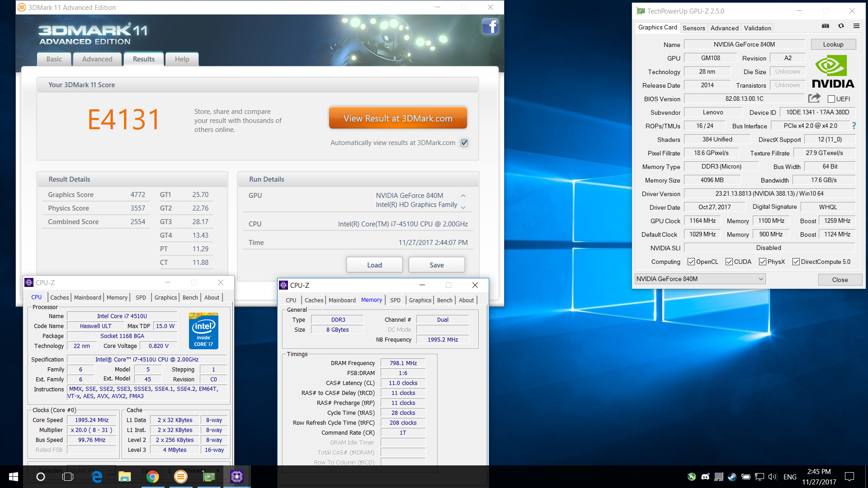Open the GPU selection dropdown in GPU-Z
868x488 pixels.
point(700,279)
